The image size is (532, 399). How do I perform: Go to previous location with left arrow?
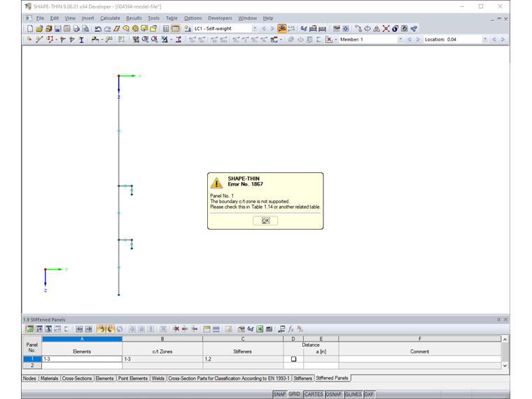tap(494, 40)
